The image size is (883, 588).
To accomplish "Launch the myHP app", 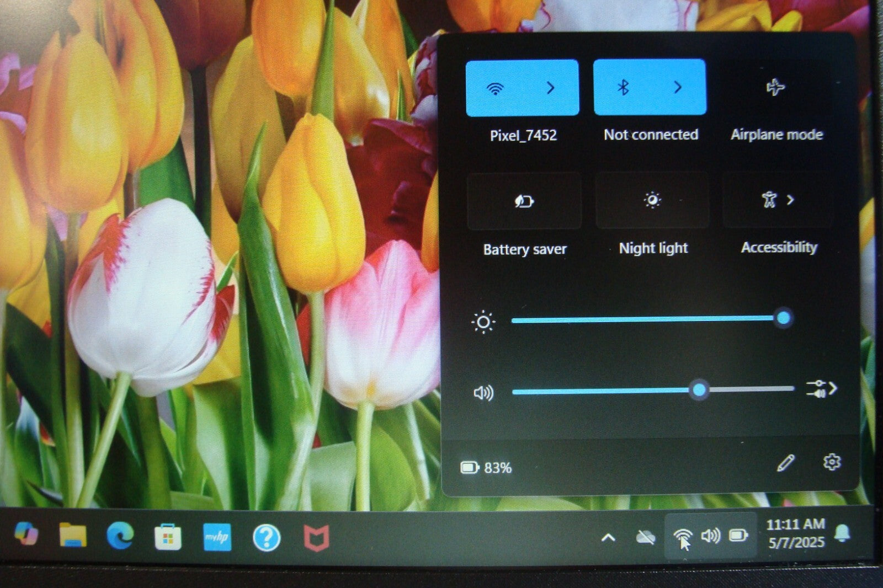I will (x=217, y=537).
